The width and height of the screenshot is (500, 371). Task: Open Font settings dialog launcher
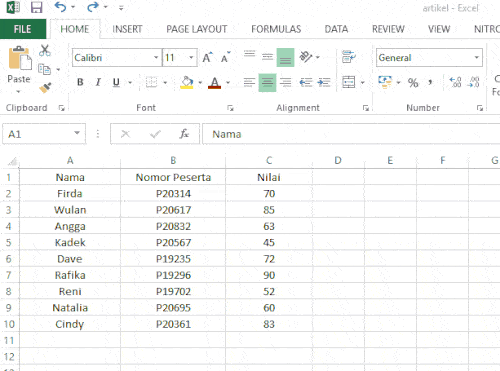230,108
